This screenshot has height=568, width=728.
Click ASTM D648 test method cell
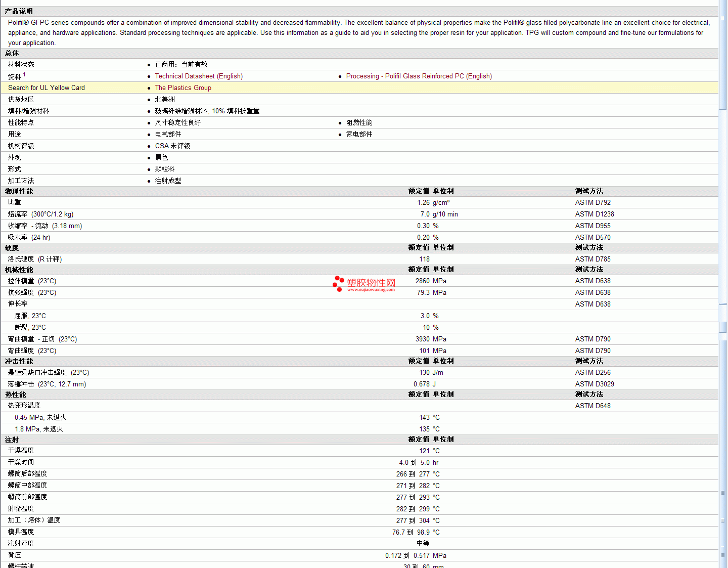(593, 406)
